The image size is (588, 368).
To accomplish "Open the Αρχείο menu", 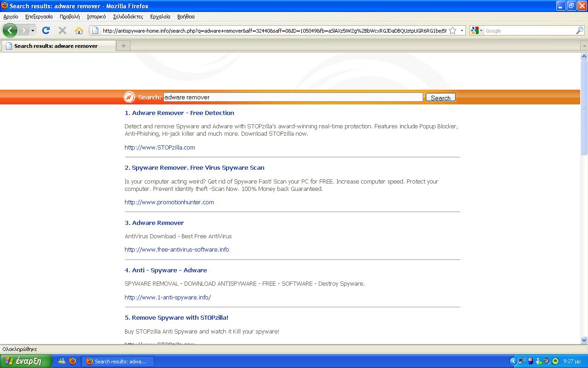I will (11, 17).
